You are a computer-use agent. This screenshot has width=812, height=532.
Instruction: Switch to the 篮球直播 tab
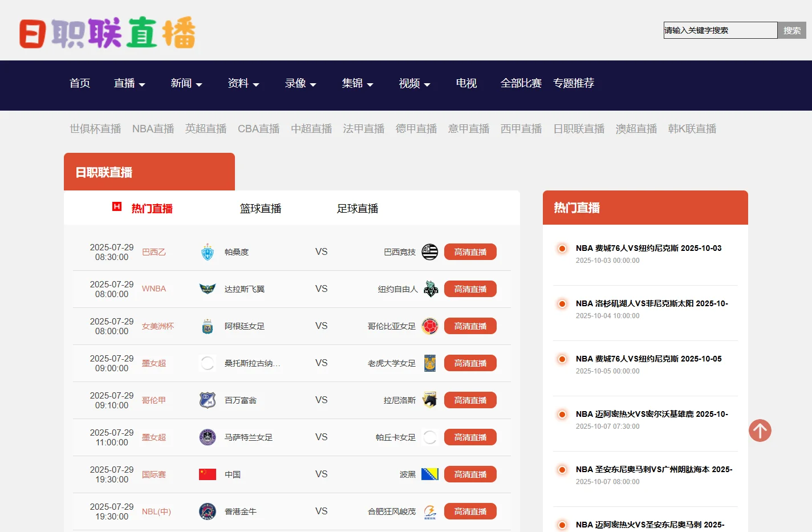[x=261, y=209]
